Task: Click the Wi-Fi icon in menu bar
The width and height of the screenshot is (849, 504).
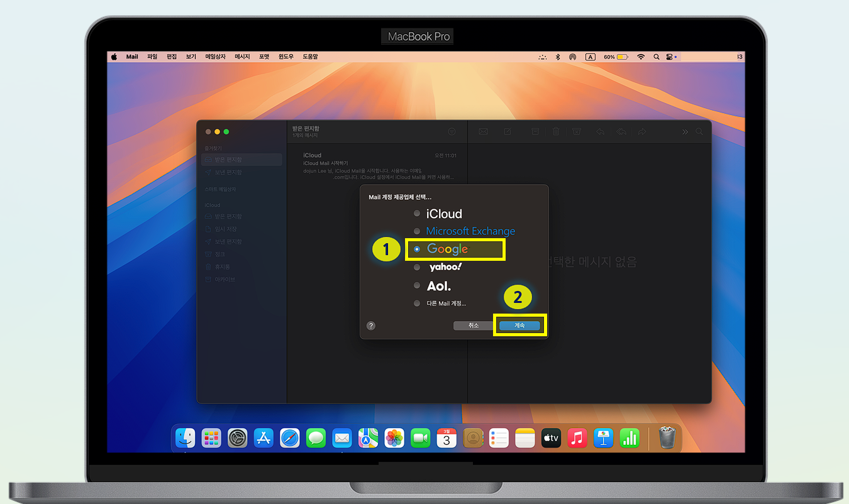Action: click(x=641, y=57)
